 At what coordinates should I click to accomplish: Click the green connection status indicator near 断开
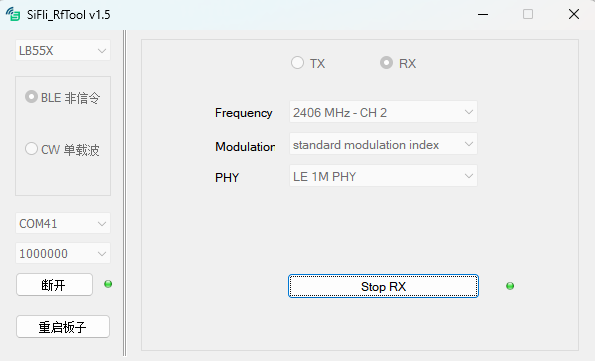pyautogui.click(x=108, y=284)
